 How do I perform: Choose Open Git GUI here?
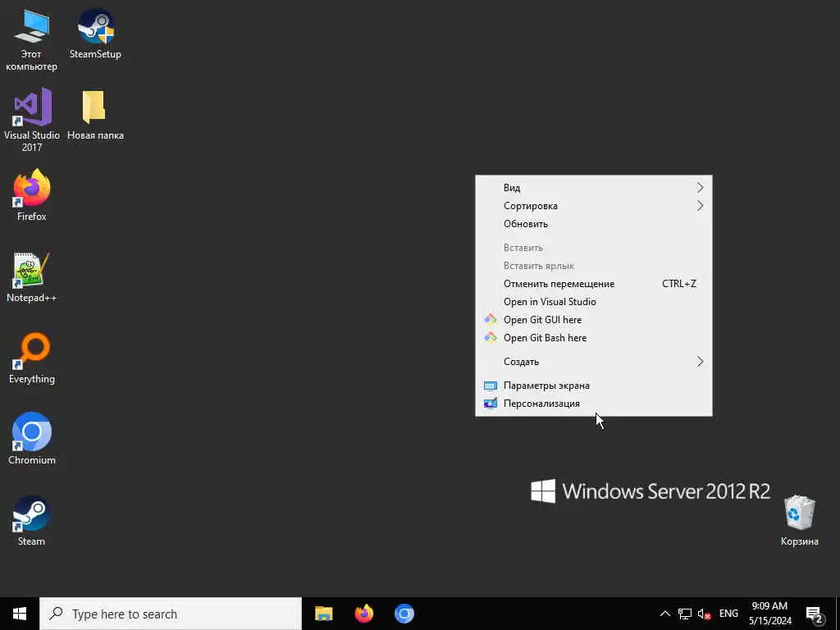594,320
